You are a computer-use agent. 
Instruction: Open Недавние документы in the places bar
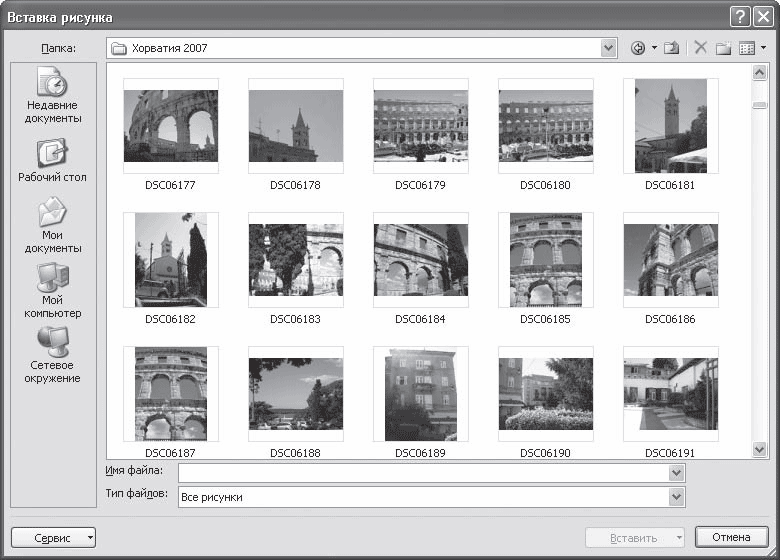click(53, 95)
